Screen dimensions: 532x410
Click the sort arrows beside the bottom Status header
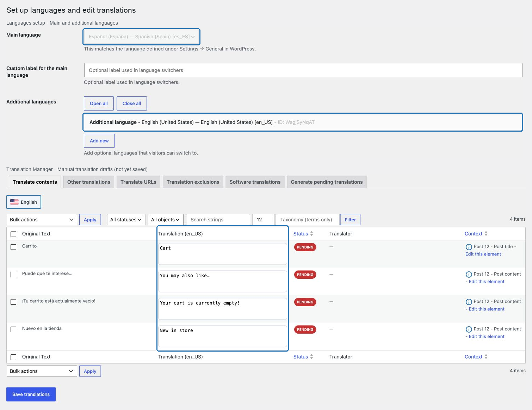311,357
